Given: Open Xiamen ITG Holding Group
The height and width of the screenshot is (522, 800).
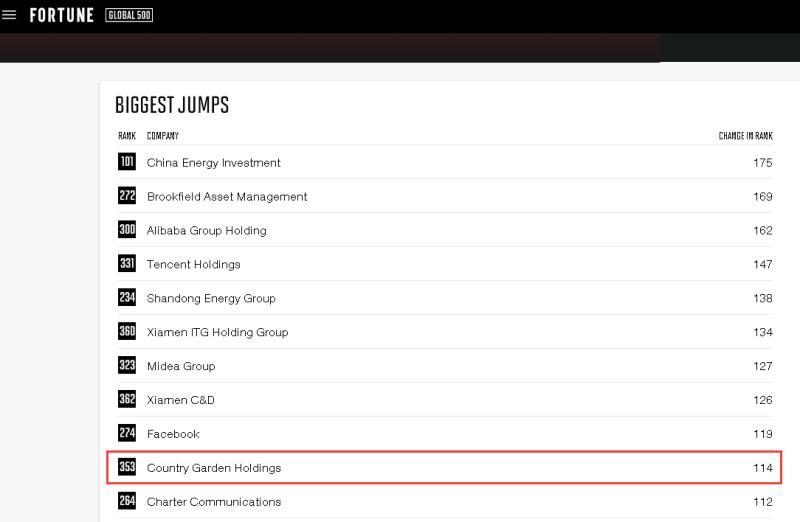Looking at the screenshot, I should click(x=217, y=332).
